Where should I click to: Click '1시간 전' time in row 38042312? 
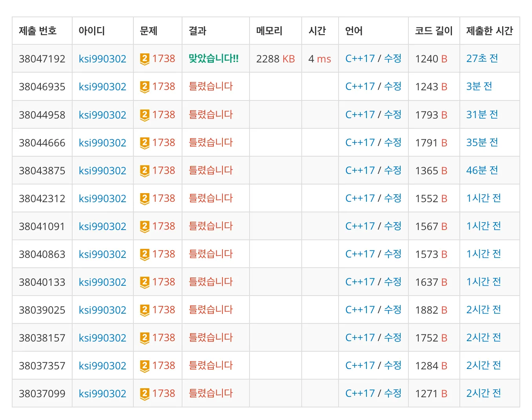[483, 199]
